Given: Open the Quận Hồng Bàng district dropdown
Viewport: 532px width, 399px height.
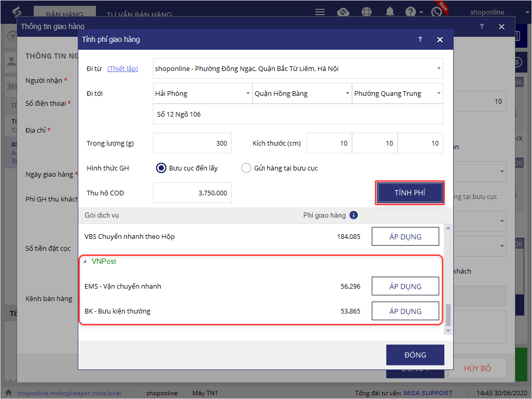Looking at the screenshot, I should (x=301, y=94).
